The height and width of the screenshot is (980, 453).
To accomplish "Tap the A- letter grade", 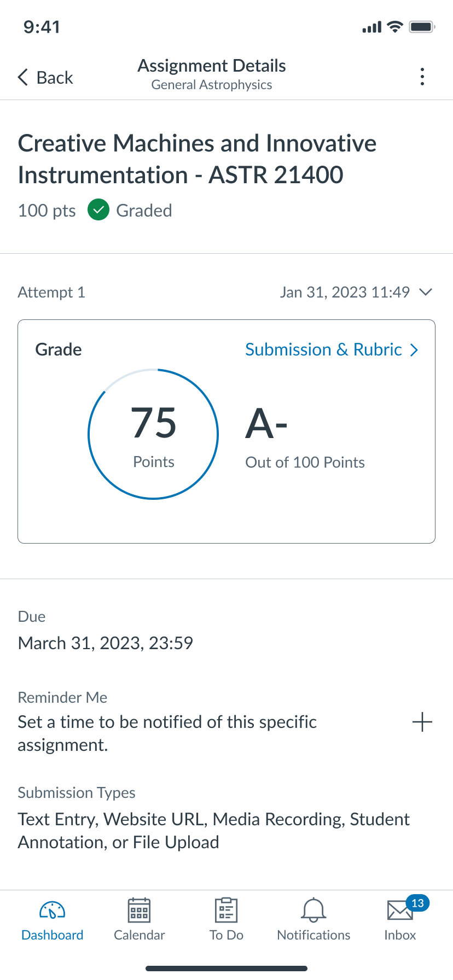I will click(x=266, y=424).
